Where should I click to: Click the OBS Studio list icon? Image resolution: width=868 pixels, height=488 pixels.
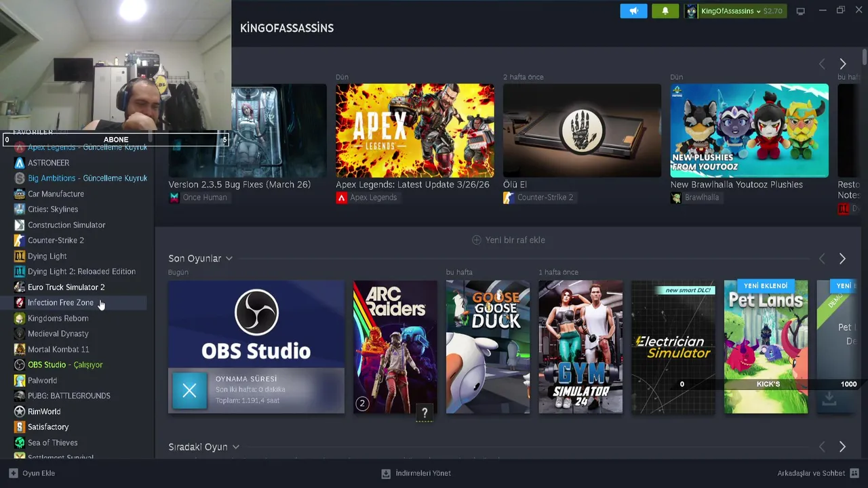click(20, 365)
